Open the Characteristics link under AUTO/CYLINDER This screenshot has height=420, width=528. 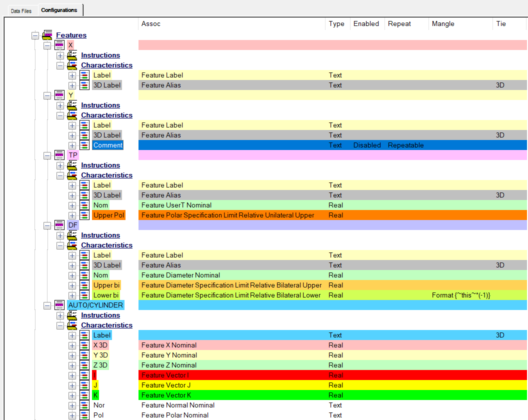[x=106, y=325]
